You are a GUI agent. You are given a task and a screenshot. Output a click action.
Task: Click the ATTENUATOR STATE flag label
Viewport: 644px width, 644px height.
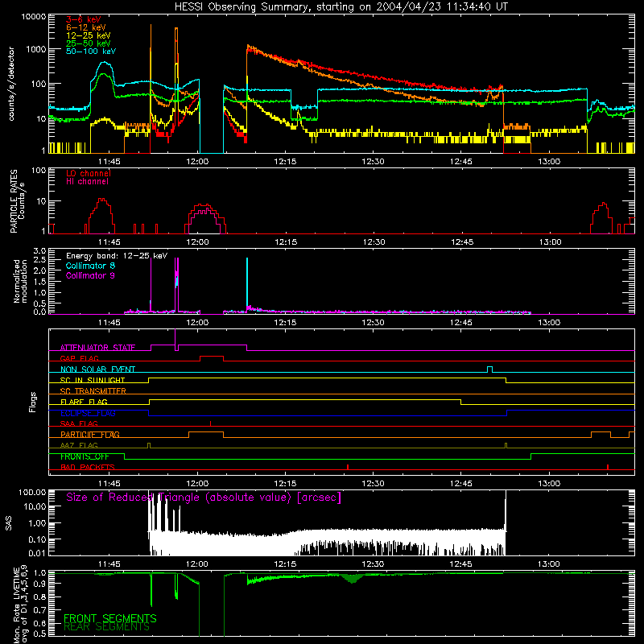click(x=97, y=348)
